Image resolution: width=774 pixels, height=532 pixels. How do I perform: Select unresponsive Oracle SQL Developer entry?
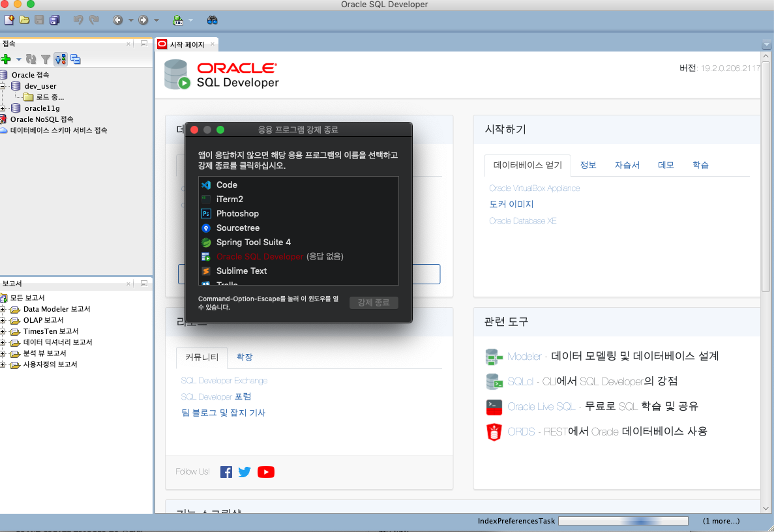[x=299, y=256]
